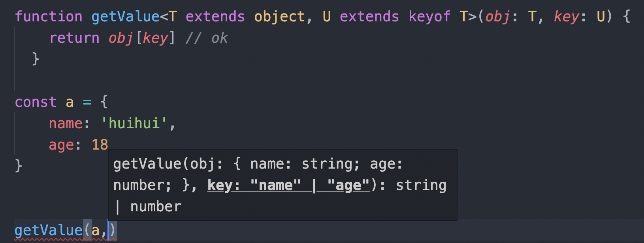The height and width of the screenshot is (243, 644).
Task: Click the 'function' keyword on the first line
Action: [49, 17]
